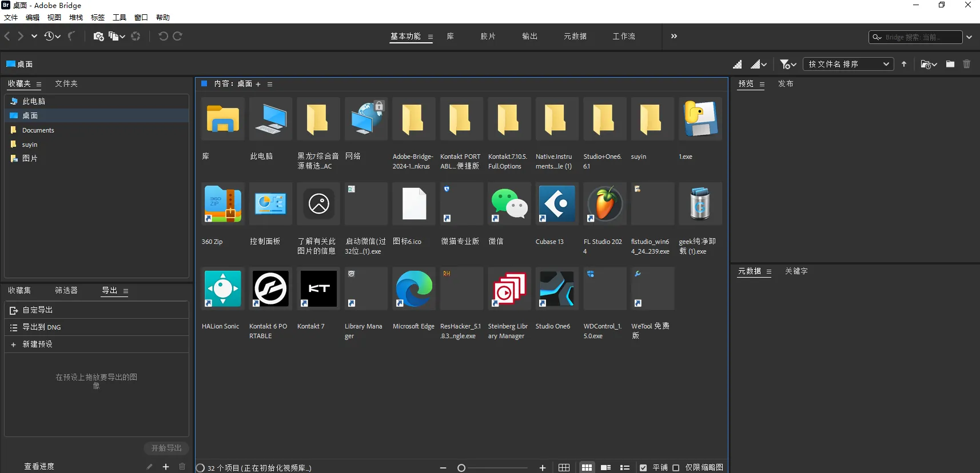
Task: Open the sort by filename dropdown
Action: tap(848, 64)
